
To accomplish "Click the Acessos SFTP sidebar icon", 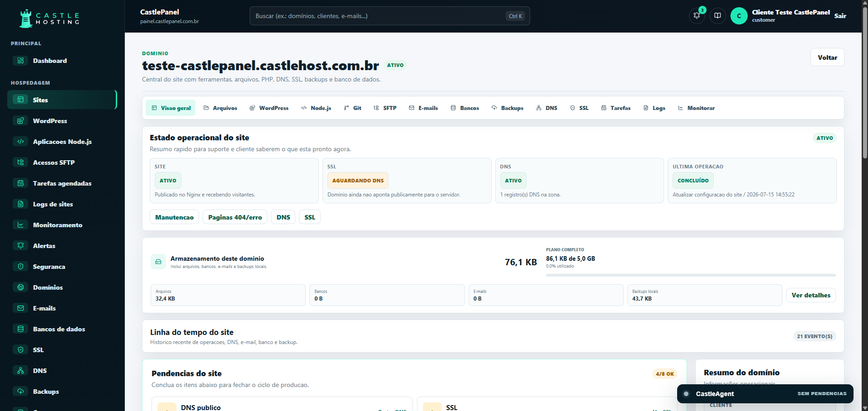I will (x=20, y=162).
